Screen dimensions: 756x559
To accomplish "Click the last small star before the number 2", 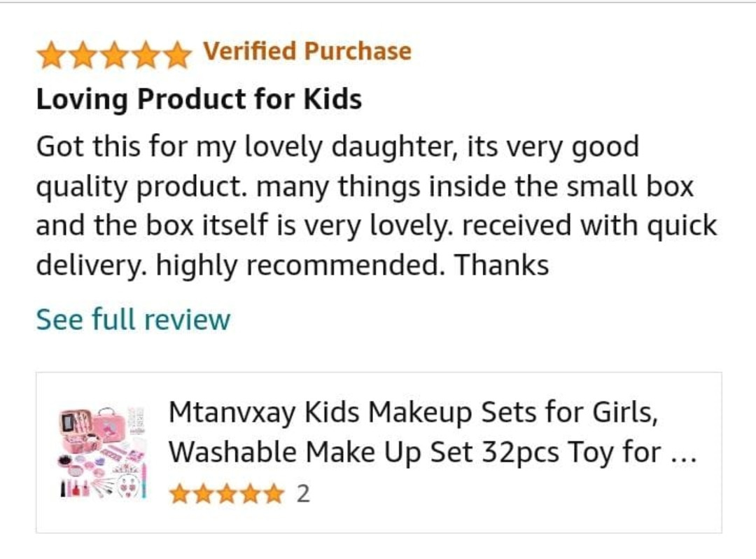I will point(274,495).
